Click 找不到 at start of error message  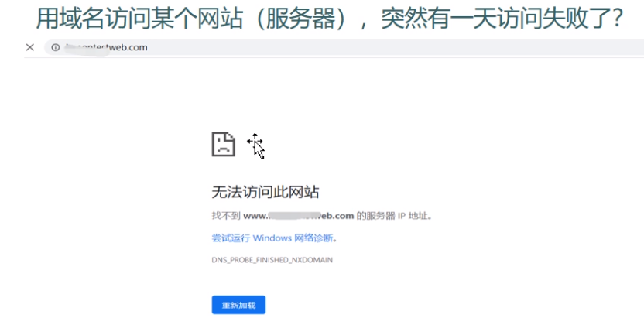pyautogui.click(x=221, y=216)
